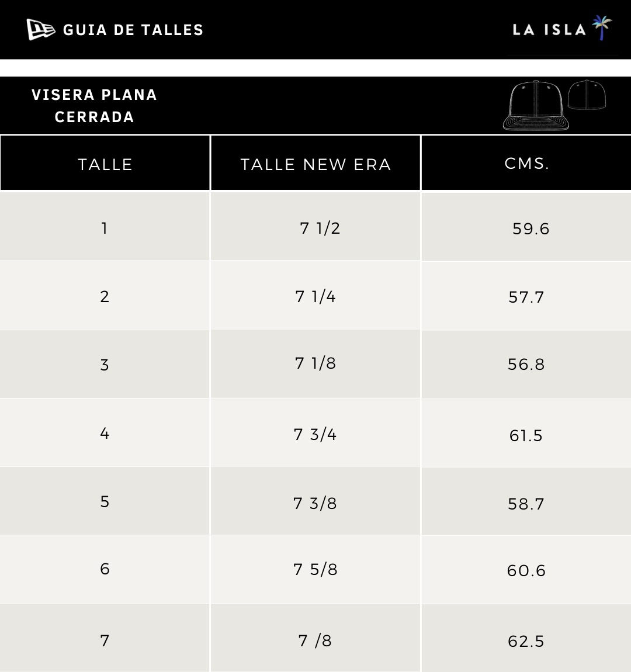Click talle number 7 in last row
Viewport: 631px width, 672px height.
point(105,640)
